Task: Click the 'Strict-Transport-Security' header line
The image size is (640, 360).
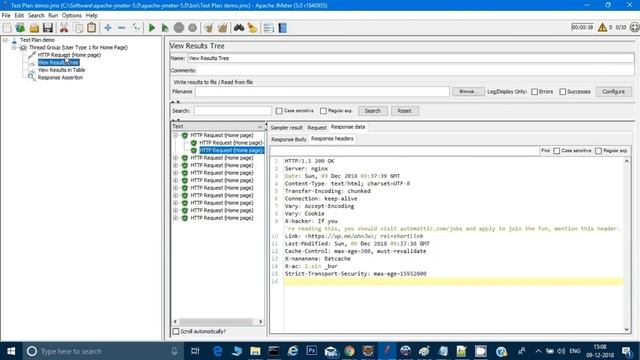Action: (356, 273)
